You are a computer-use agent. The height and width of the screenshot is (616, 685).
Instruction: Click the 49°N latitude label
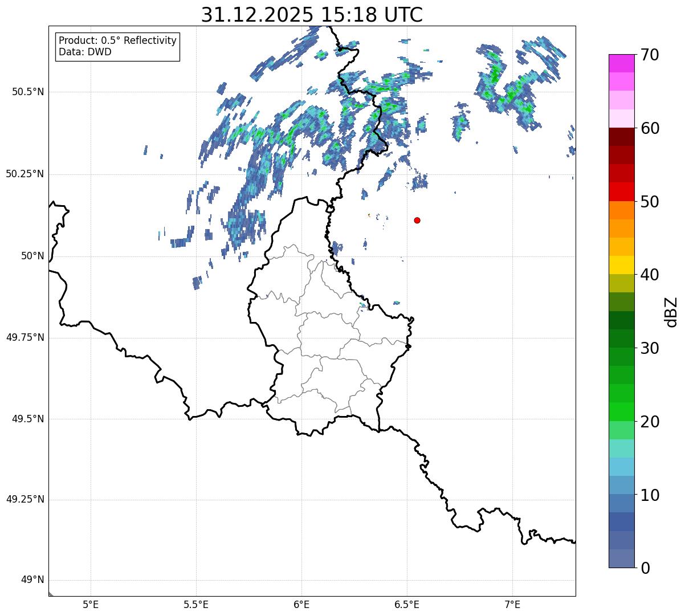click(x=32, y=580)
